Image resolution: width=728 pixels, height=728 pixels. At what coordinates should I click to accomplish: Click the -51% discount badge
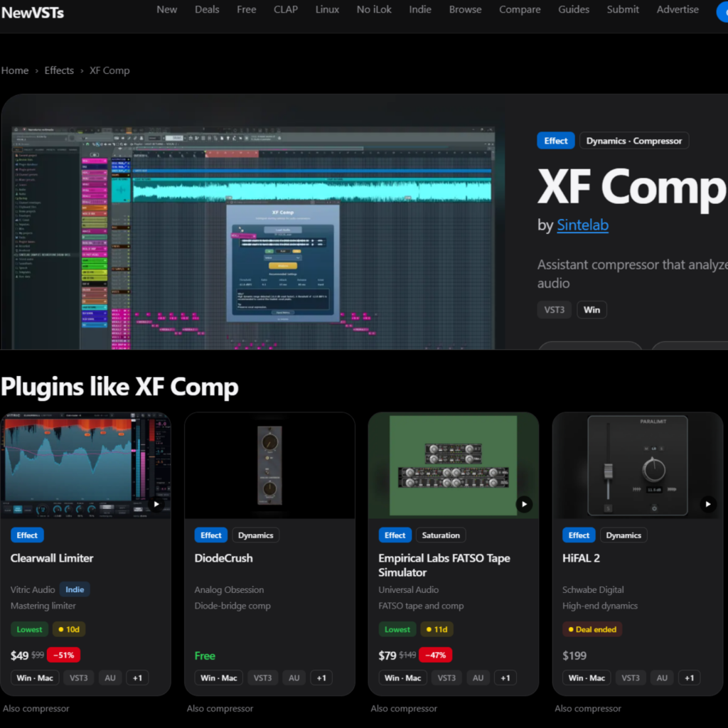click(x=63, y=655)
